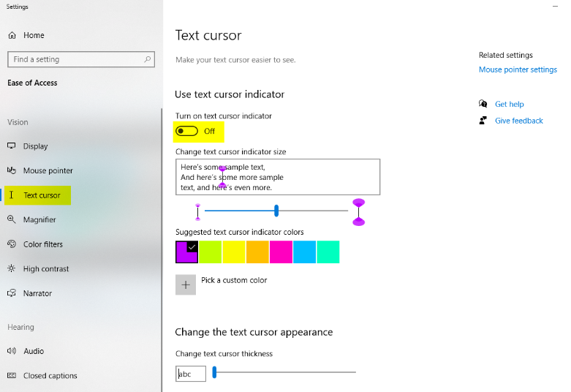Open the Display settings page
The height and width of the screenshot is (392, 571).
[x=35, y=146]
